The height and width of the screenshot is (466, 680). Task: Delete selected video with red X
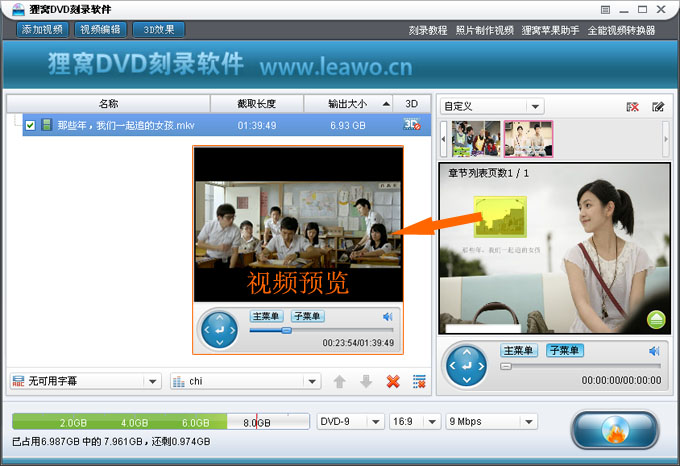click(x=393, y=381)
